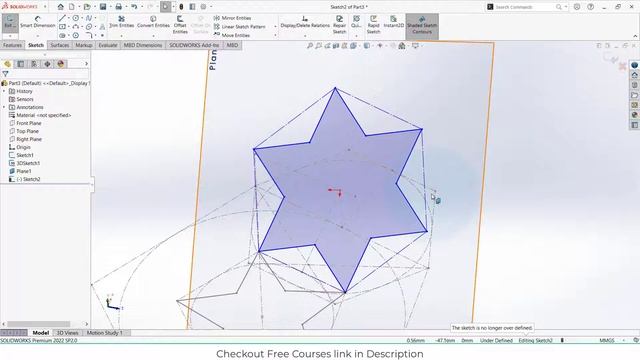This screenshot has height=360, width=640.
Task: Click Mirror Entities
Action: pyautogui.click(x=232, y=18)
